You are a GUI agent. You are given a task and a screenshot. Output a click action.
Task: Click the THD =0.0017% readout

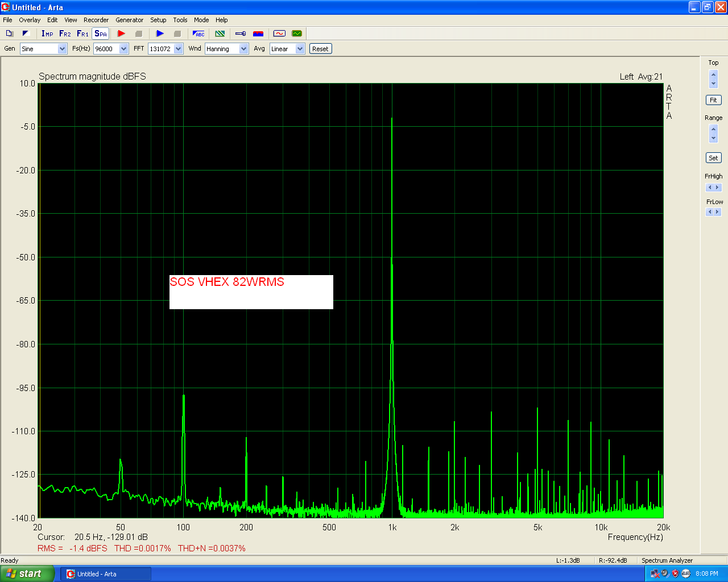(142, 548)
